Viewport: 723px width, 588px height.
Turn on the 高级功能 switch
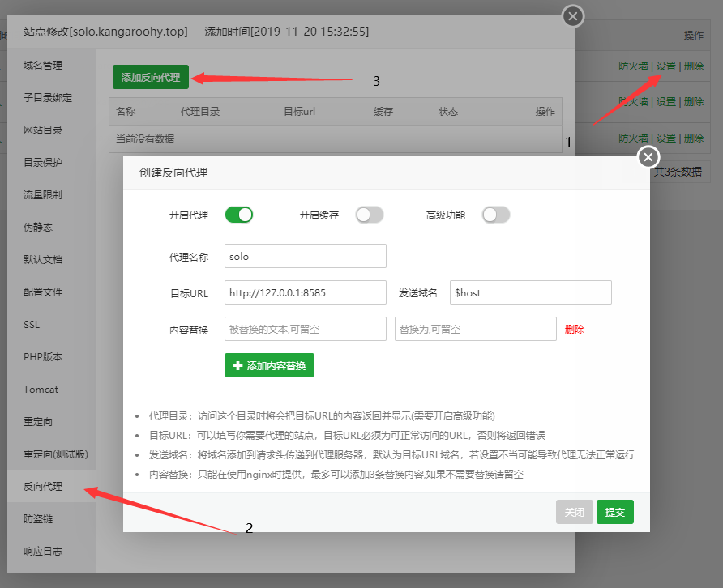pyautogui.click(x=496, y=215)
